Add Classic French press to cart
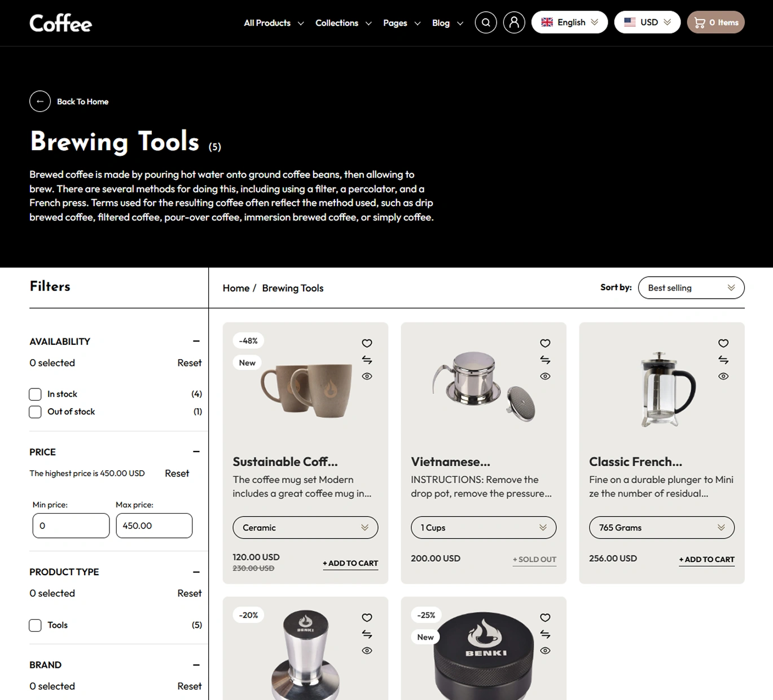Image resolution: width=773 pixels, height=700 pixels. (706, 559)
